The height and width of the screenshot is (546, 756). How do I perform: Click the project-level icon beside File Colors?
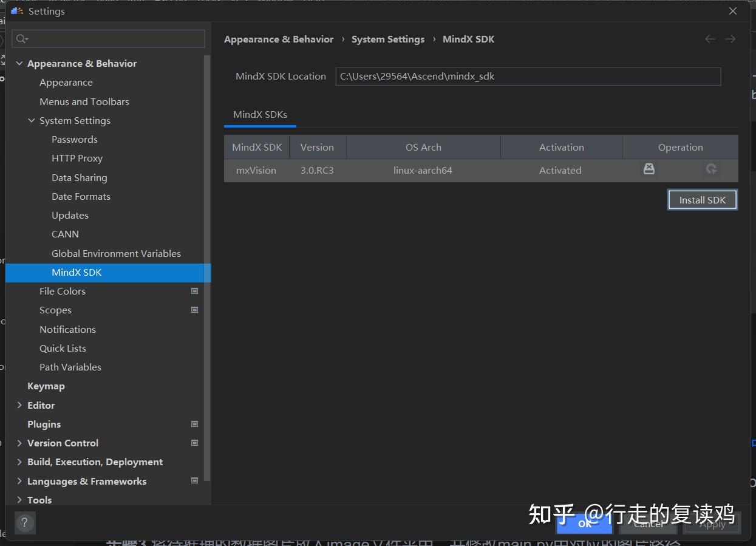195,291
